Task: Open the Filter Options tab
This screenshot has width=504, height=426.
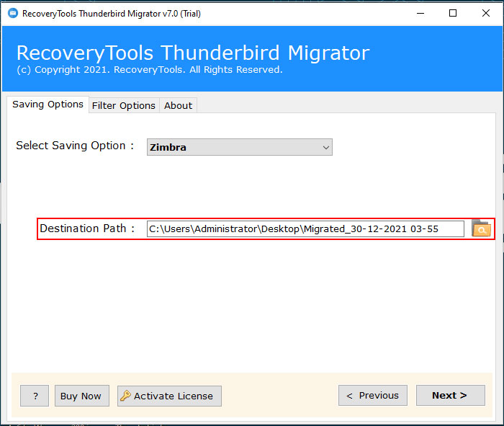Action: coord(124,105)
